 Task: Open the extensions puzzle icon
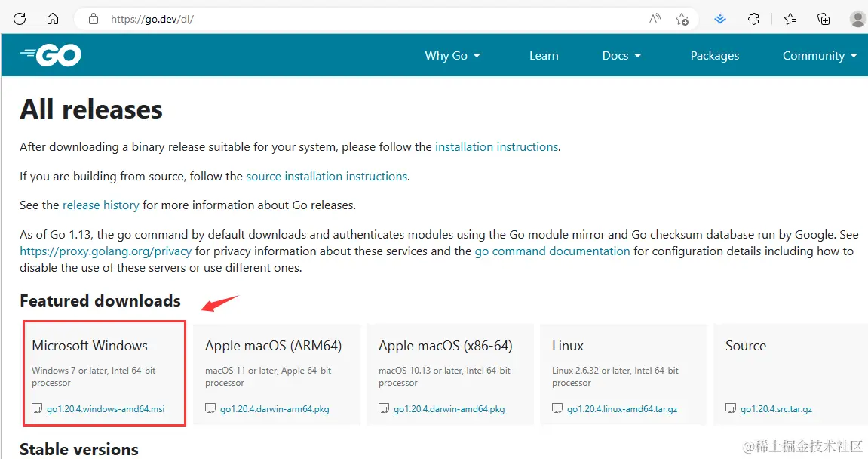[753, 19]
